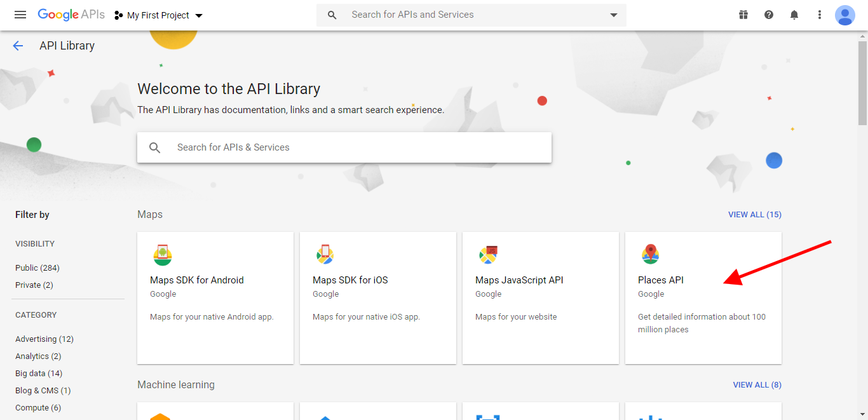Click the library search magnifier icon

pyautogui.click(x=155, y=147)
